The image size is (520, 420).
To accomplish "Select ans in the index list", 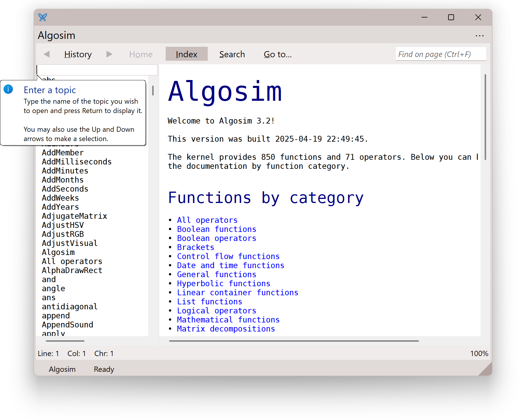I will pos(48,297).
